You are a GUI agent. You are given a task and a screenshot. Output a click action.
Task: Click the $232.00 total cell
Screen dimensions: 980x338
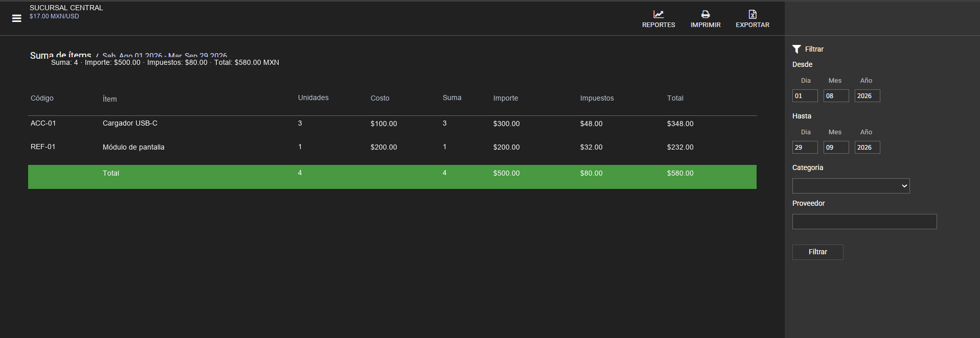tap(680, 147)
